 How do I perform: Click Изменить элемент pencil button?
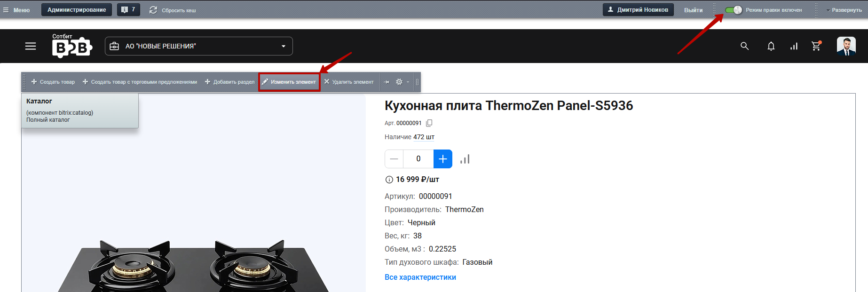[289, 82]
